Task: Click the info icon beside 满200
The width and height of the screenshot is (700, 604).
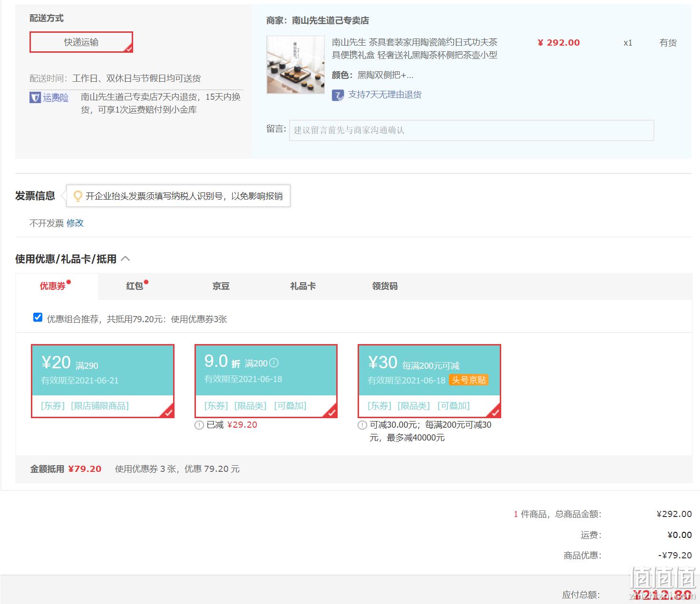Action: 274,363
